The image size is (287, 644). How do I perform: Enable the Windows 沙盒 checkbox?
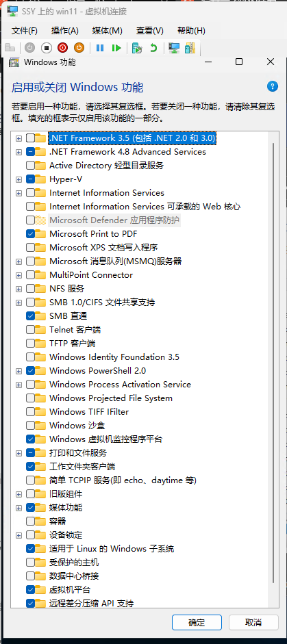coord(30,426)
